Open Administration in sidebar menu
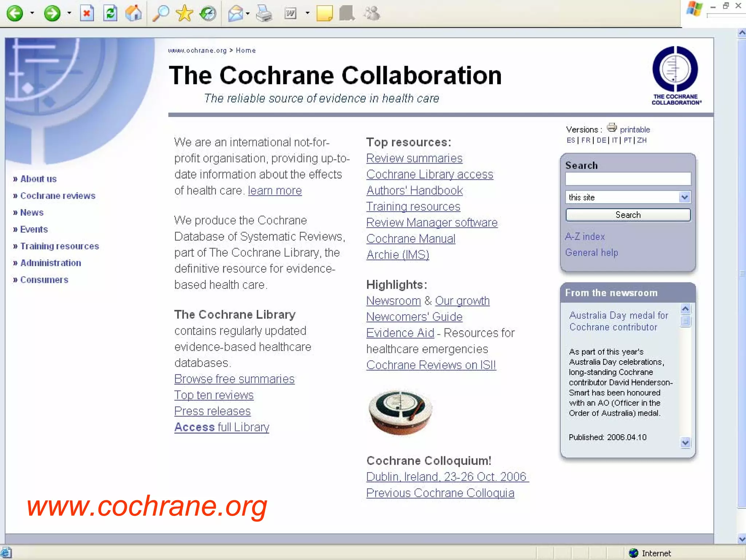The width and height of the screenshot is (746, 560). pyautogui.click(x=51, y=263)
